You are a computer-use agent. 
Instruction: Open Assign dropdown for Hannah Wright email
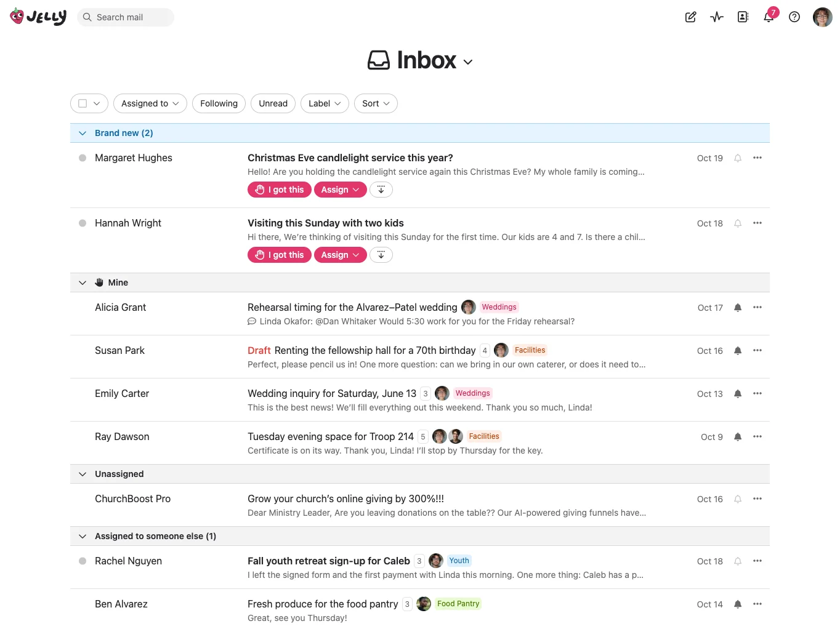pyautogui.click(x=341, y=255)
